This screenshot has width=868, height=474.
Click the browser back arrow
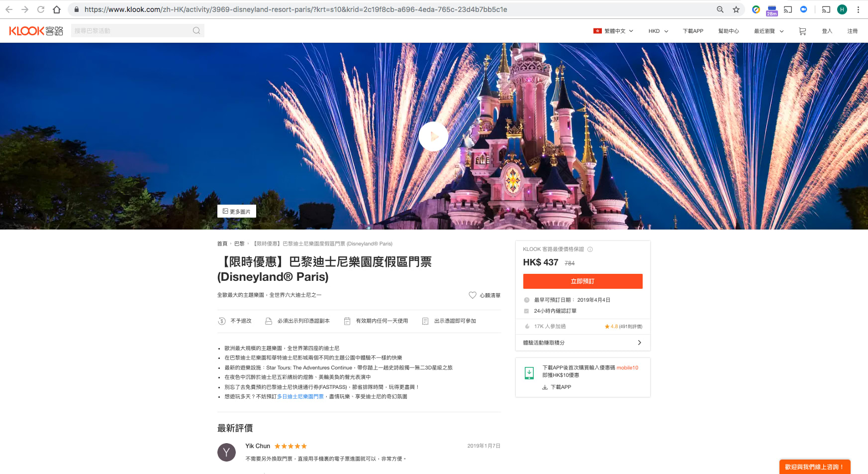click(x=9, y=9)
